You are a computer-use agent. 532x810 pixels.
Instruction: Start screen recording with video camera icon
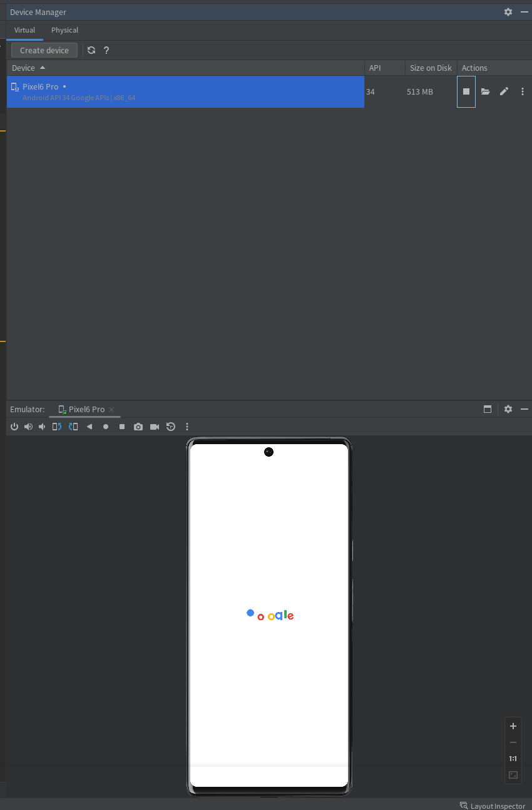coord(155,427)
